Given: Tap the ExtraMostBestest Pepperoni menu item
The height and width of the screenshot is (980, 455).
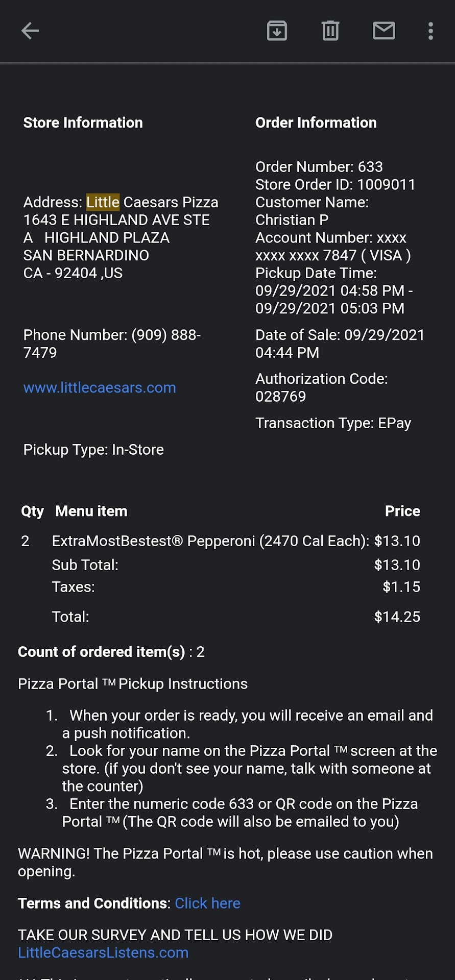Looking at the screenshot, I should pyautogui.click(x=210, y=541).
